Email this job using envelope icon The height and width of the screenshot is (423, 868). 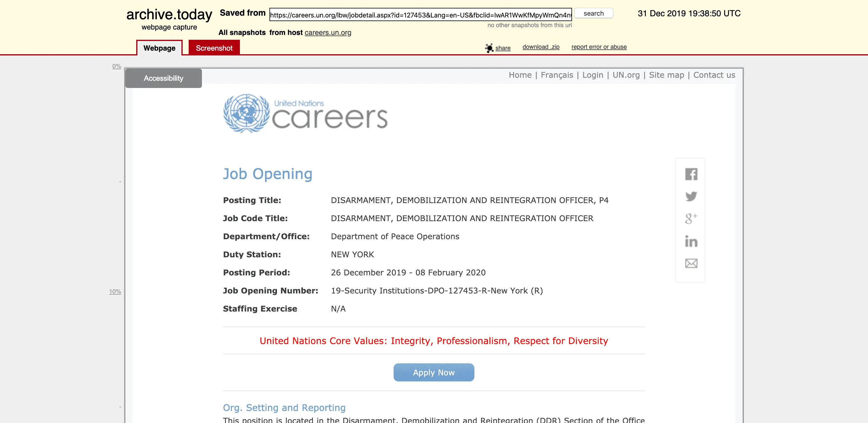pos(691,263)
